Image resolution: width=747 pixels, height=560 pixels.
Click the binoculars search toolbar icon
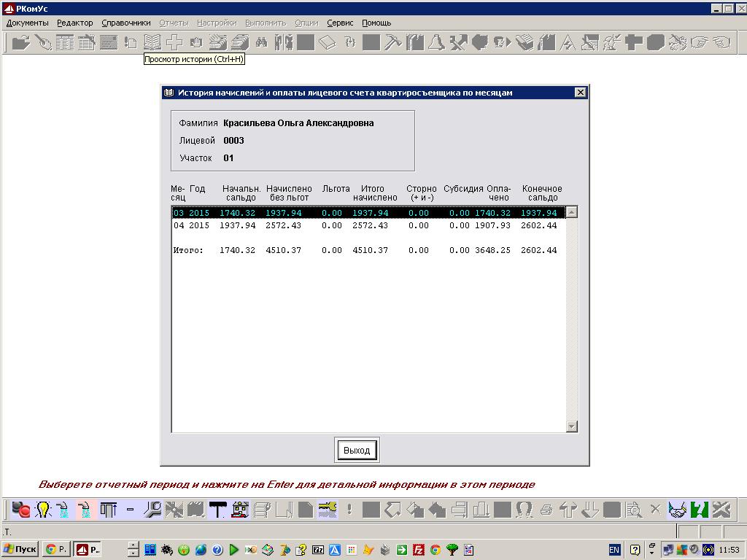pos(261,42)
